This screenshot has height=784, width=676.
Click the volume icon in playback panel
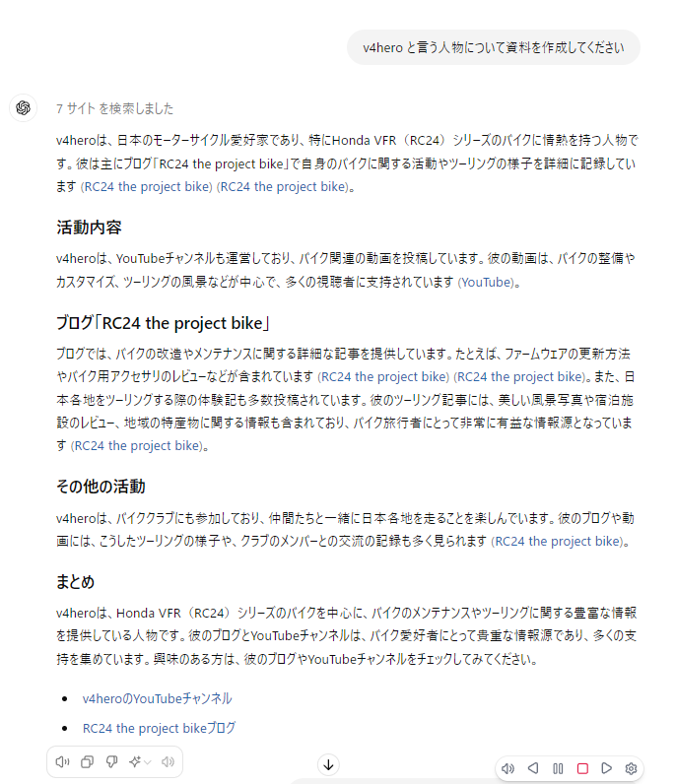point(507,768)
